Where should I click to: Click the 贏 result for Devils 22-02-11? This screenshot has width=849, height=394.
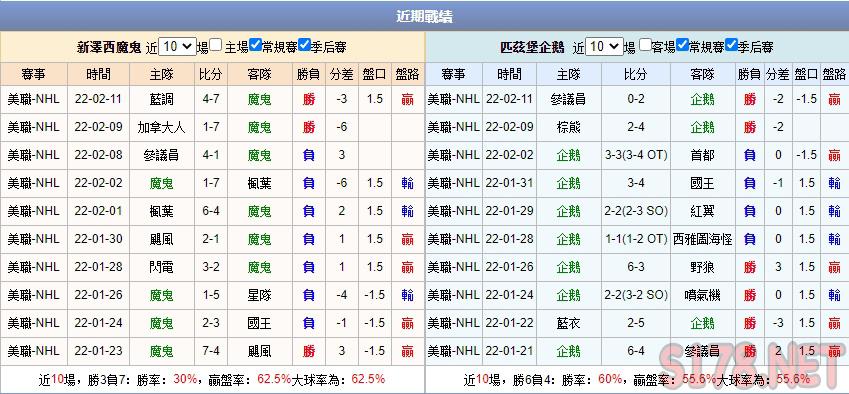coord(407,100)
